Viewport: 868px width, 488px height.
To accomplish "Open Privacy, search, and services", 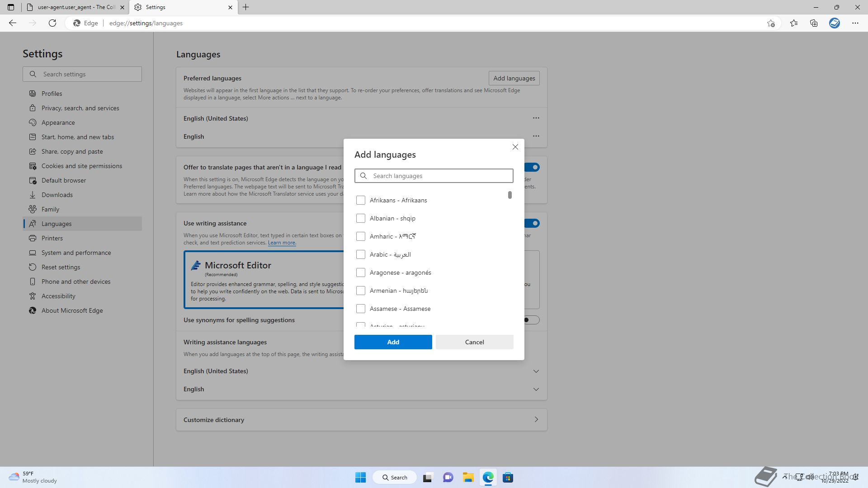I will click(82, 108).
